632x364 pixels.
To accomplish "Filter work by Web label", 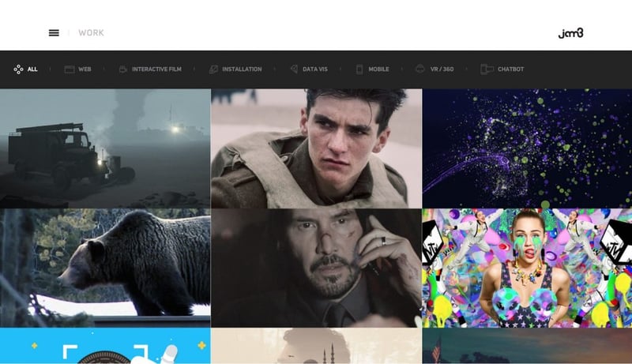I will click(x=85, y=69).
